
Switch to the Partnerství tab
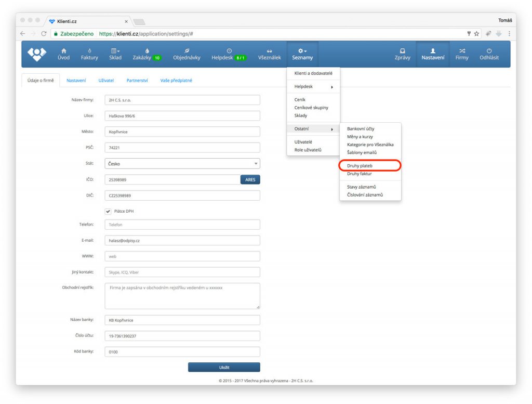click(x=137, y=81)
